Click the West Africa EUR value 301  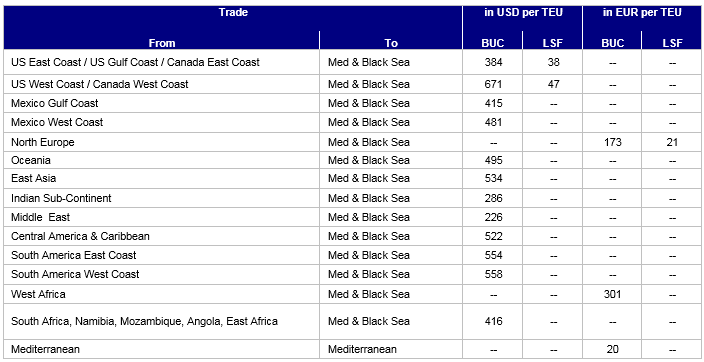point(612,294)
